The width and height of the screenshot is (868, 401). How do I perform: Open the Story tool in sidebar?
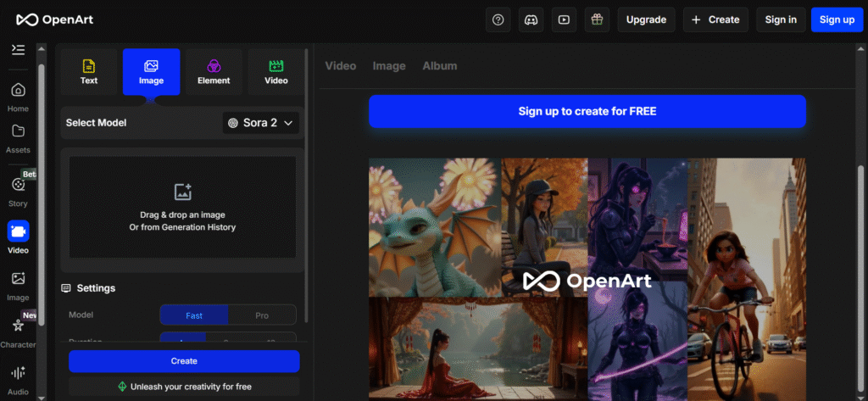(x=18, y=191)
